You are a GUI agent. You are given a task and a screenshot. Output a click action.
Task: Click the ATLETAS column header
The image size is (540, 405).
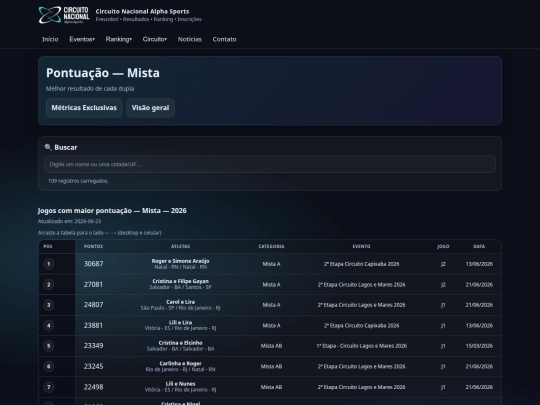click(x=180, y=247)
